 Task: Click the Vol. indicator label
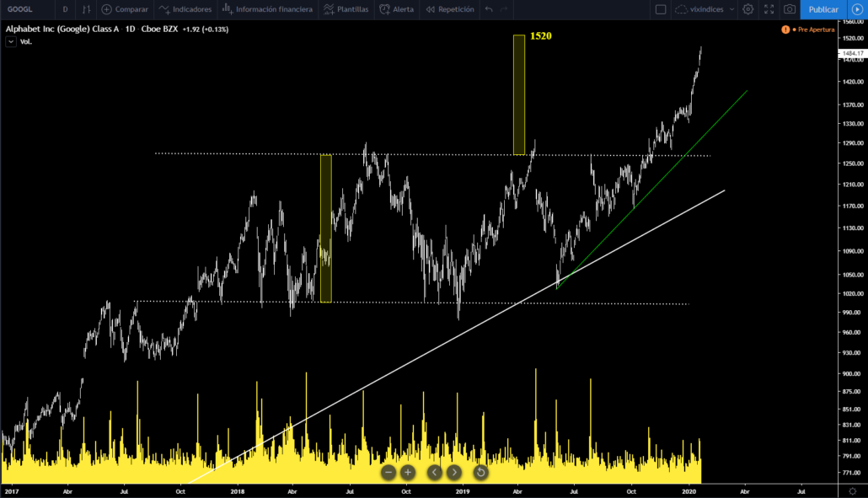tap(25, 41)
